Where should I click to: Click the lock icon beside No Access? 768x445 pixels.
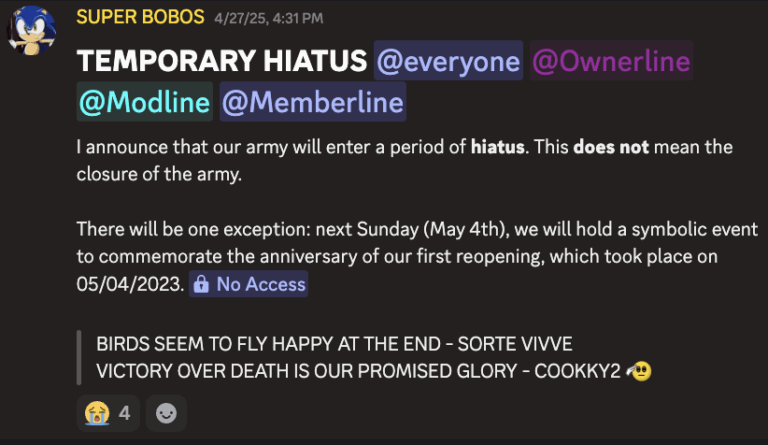click(201, 285)
